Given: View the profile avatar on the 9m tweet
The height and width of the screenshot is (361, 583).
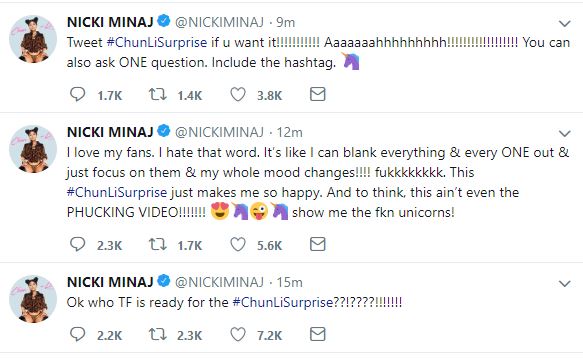Looking at the screenshot, I should pos(33,39).
